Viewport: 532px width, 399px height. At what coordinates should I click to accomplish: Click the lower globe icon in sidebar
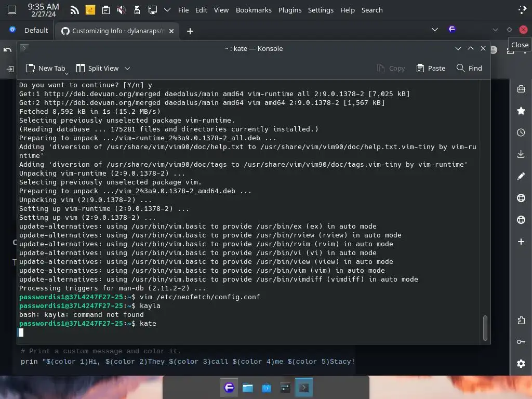(521, 220)
